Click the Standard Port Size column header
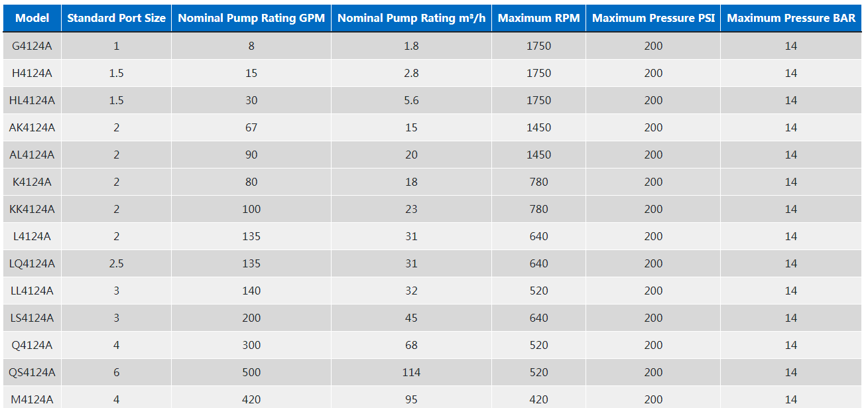This screenshot has height=408, width=868. (116, 18)
